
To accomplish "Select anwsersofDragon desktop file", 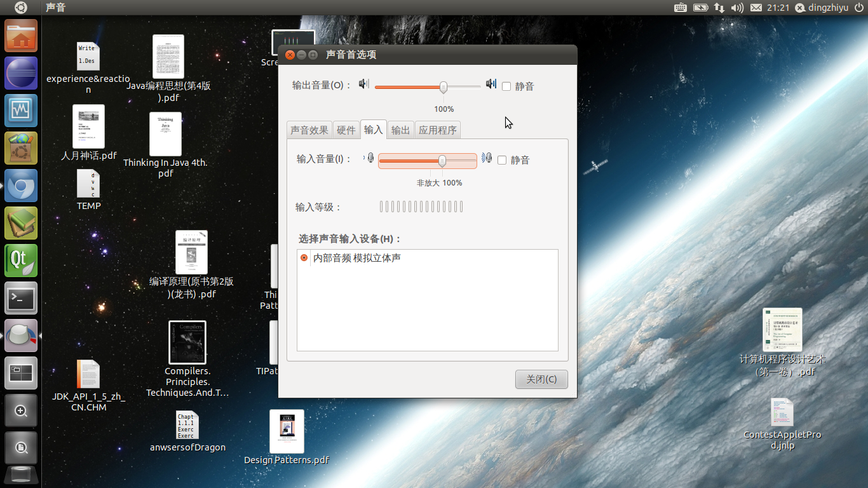I will point(187,431).
